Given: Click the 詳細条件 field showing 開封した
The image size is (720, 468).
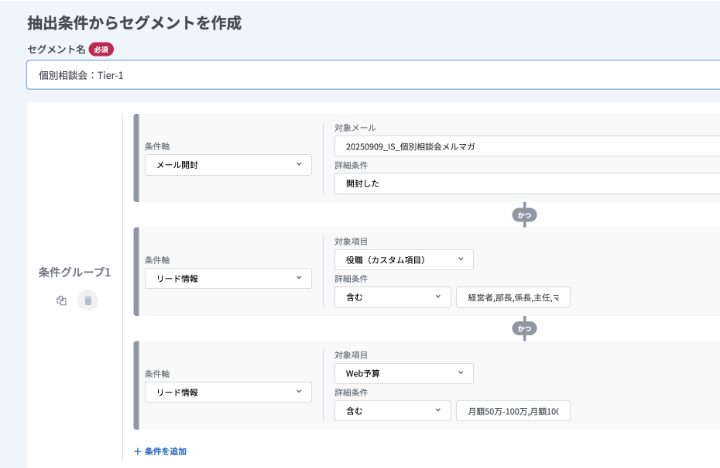Looking at the screenshot, I should (526, 183).
